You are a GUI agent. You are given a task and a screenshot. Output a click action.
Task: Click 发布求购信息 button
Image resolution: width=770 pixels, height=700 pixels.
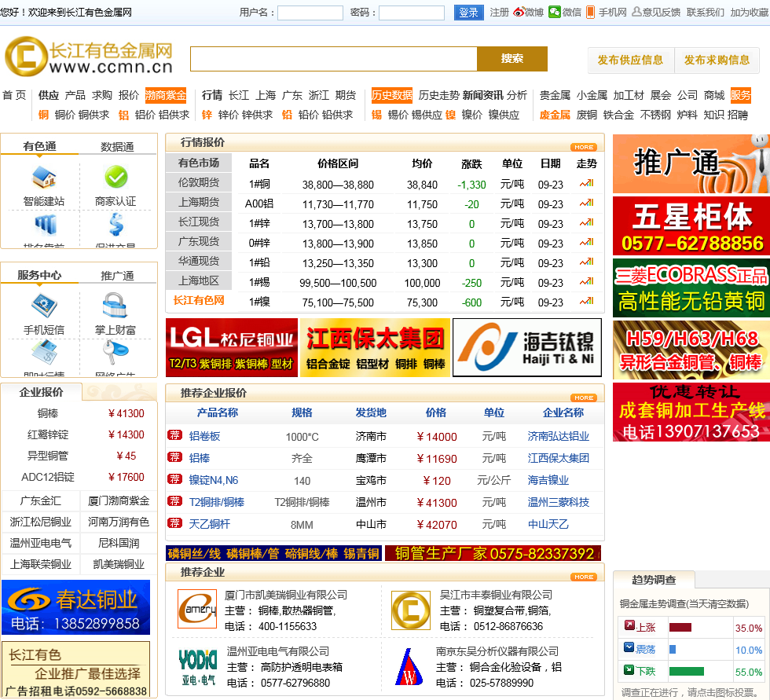click(717, 60)
